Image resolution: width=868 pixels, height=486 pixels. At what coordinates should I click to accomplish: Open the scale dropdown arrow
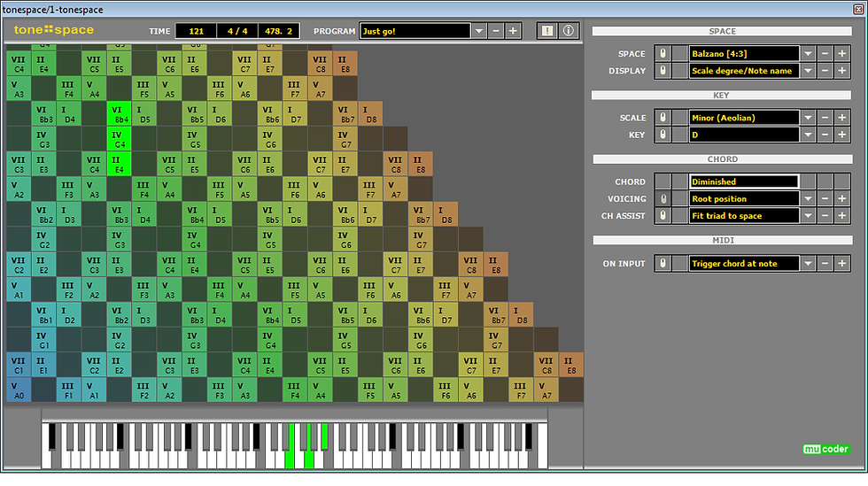808,118
